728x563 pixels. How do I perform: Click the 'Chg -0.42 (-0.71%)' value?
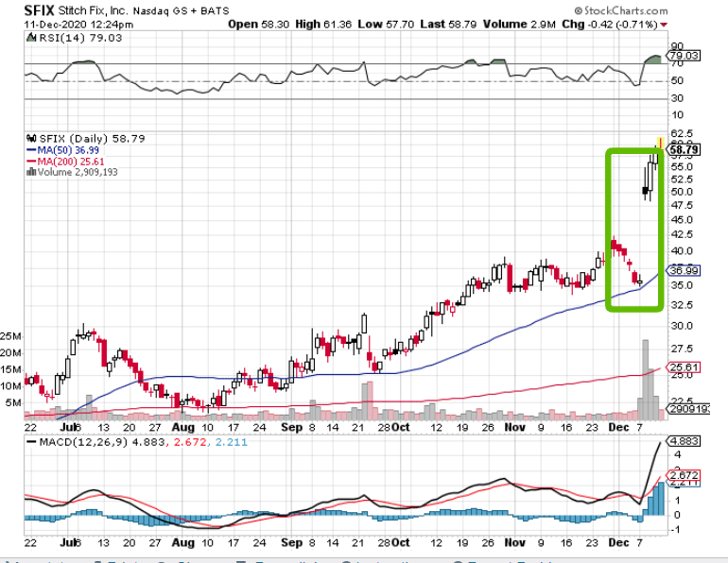coord(610,25)
